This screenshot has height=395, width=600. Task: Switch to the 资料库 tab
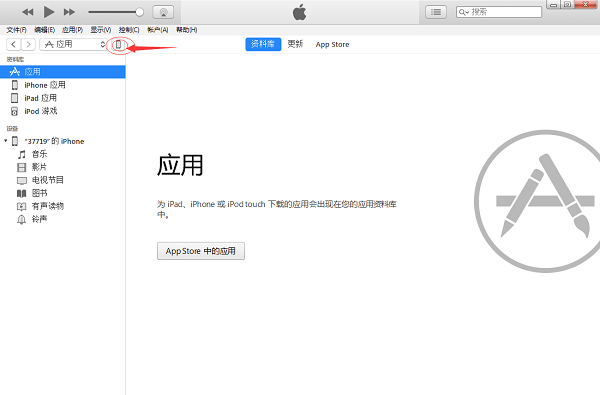(263, 44)
